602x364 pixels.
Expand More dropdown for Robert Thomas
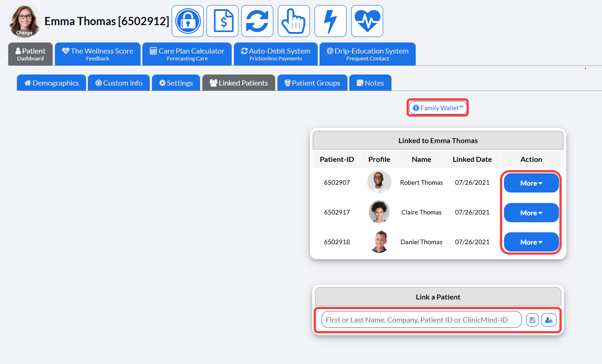click(531, 183)
